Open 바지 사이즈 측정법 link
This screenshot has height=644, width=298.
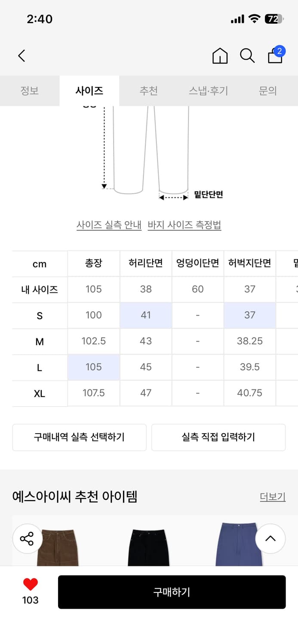coord(184,225)
